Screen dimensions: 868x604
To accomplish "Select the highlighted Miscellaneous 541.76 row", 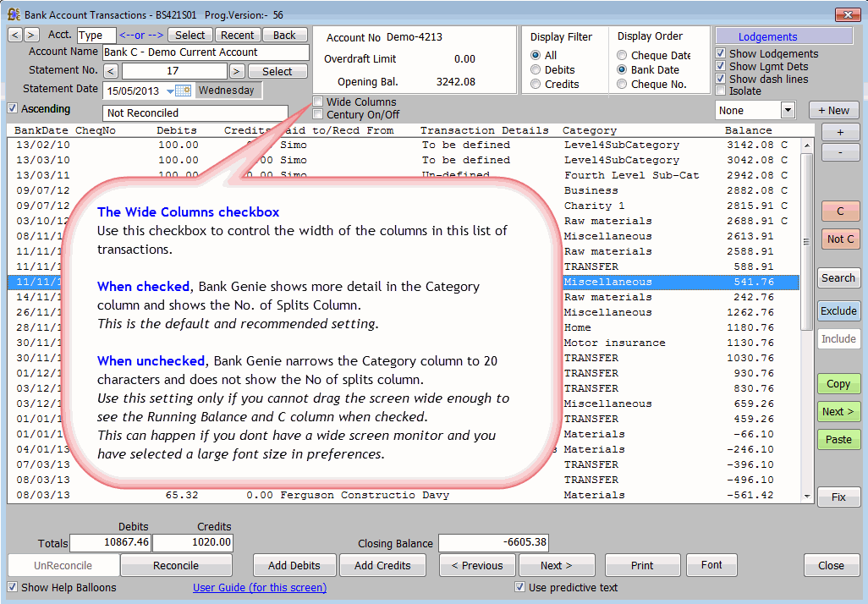I will pyautogui.click(x=403, y=282).
